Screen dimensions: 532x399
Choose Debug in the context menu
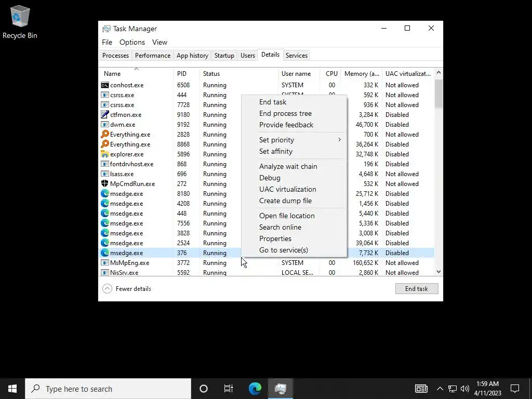(294, 178)
